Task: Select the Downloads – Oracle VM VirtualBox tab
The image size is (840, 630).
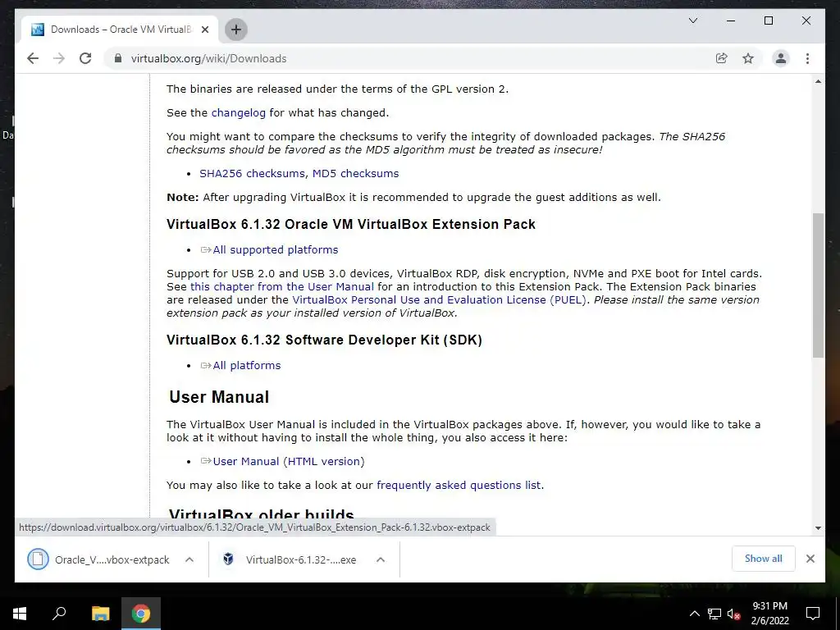Action: pos(120,30)
